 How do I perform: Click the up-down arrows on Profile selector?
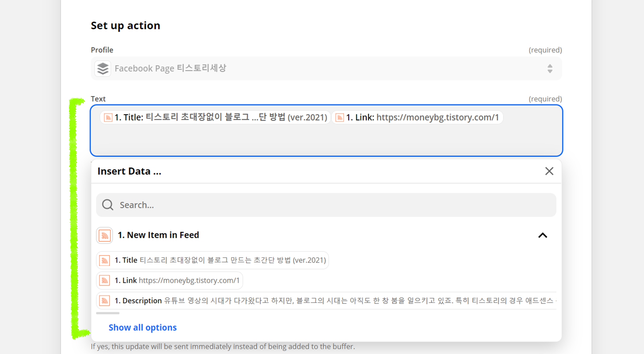[550, 69]
